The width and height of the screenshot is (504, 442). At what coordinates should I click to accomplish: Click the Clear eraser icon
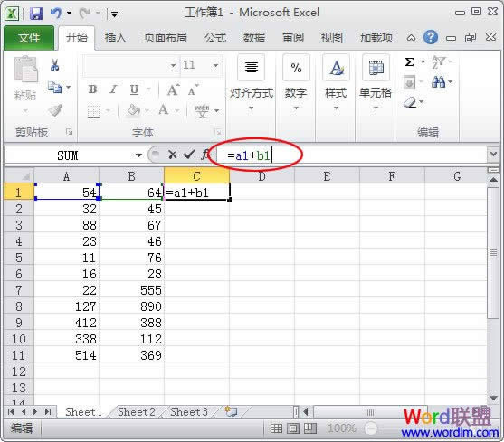coord(411,103)
